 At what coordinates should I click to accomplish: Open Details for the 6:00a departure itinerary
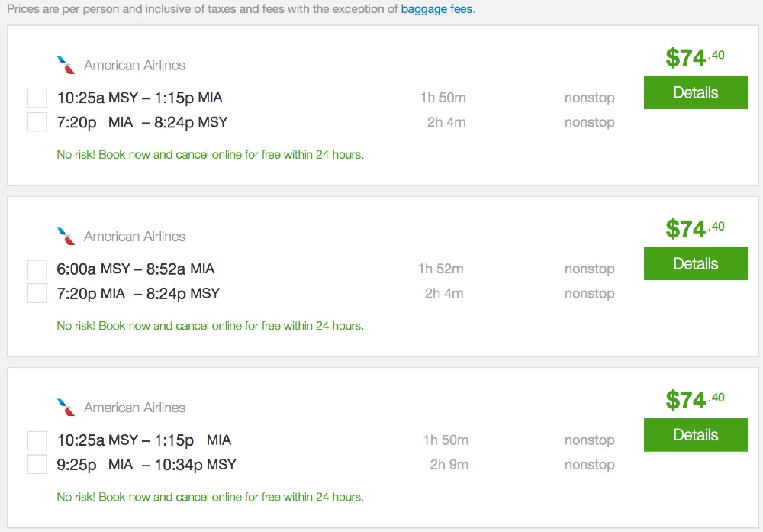tap(695, 263)
